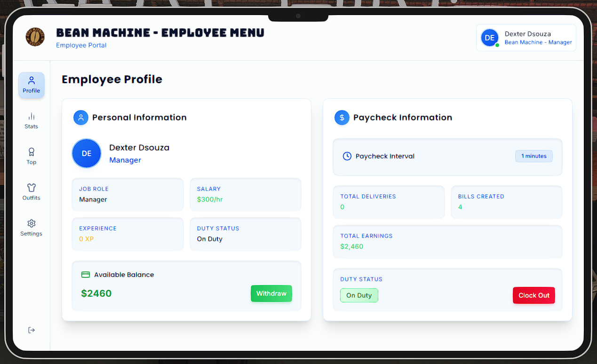Click the Employee Profile heading
The height and width of the screenshot is (364, 597).
click(112, 79)
